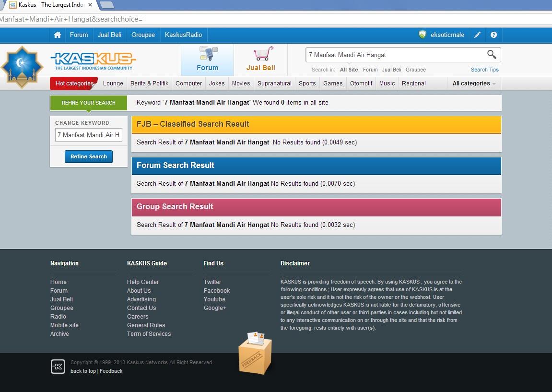Open the eksoticmale user profile

[447, 35]
